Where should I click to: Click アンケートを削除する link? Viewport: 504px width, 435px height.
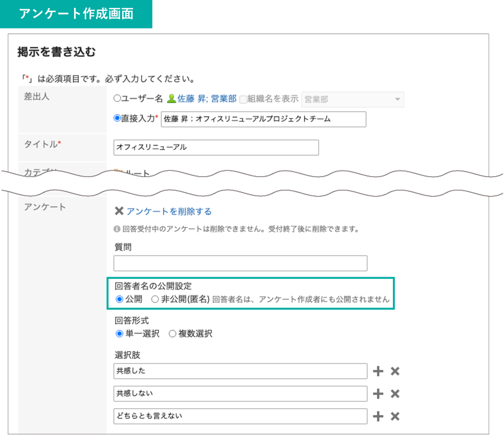tap(169, 211)
